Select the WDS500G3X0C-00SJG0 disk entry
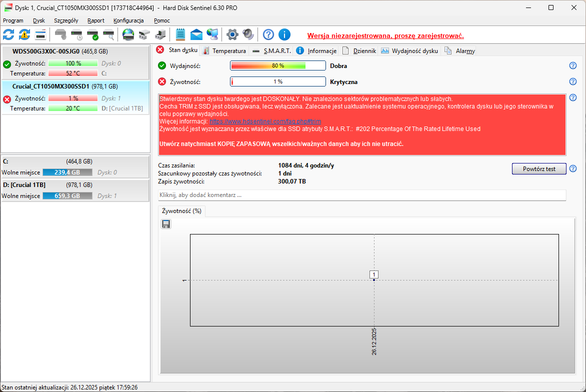 pyautogui.click(x=75, y=62)
